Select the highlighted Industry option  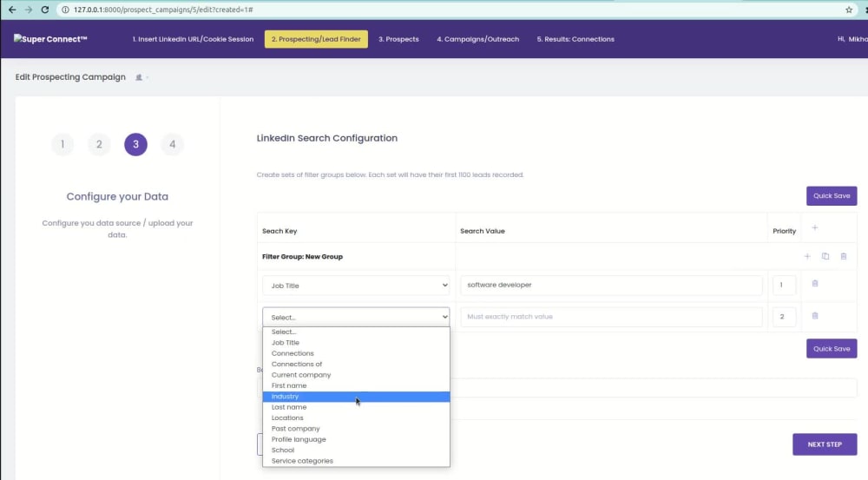356,397
